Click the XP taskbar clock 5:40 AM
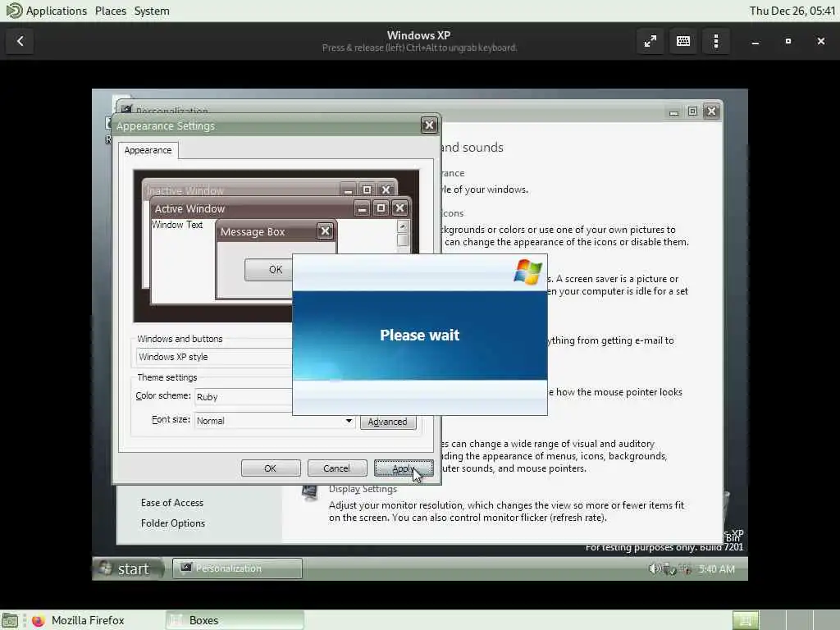This screenshot has height=630, width=840. (x=717, y=569)
